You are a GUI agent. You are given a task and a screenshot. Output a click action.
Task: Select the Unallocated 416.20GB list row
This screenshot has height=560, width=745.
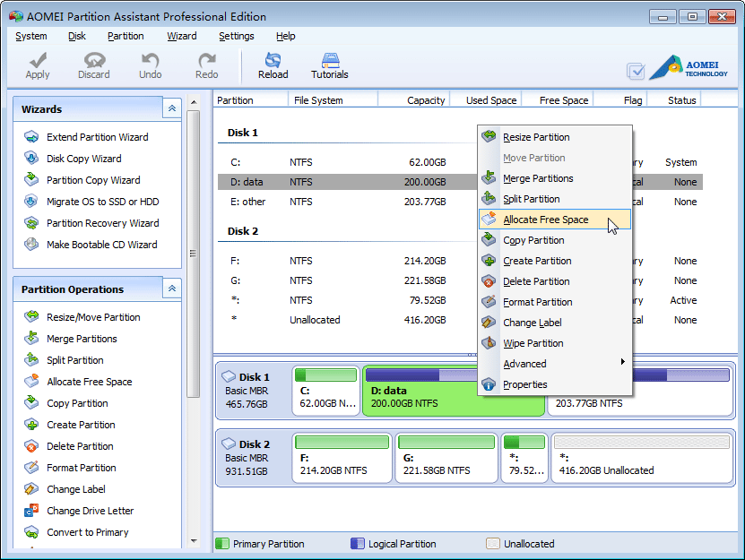460,320
